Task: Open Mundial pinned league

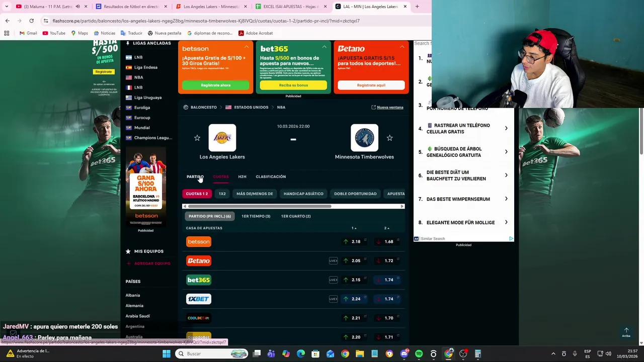Action: (142, 128)
